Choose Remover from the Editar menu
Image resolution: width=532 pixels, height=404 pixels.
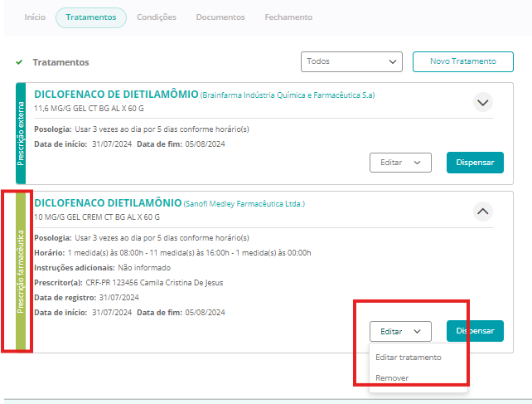pyautogui.click(x=392, y=377)
